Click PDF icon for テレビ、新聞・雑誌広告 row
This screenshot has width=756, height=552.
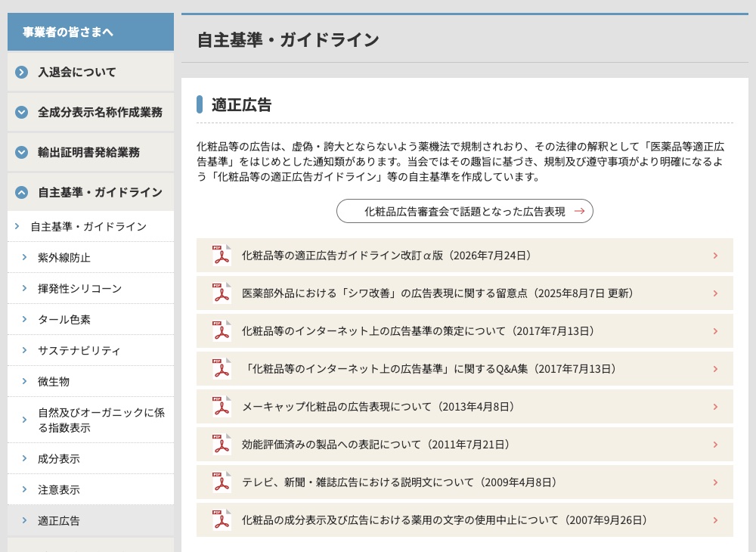click(222, 482)
